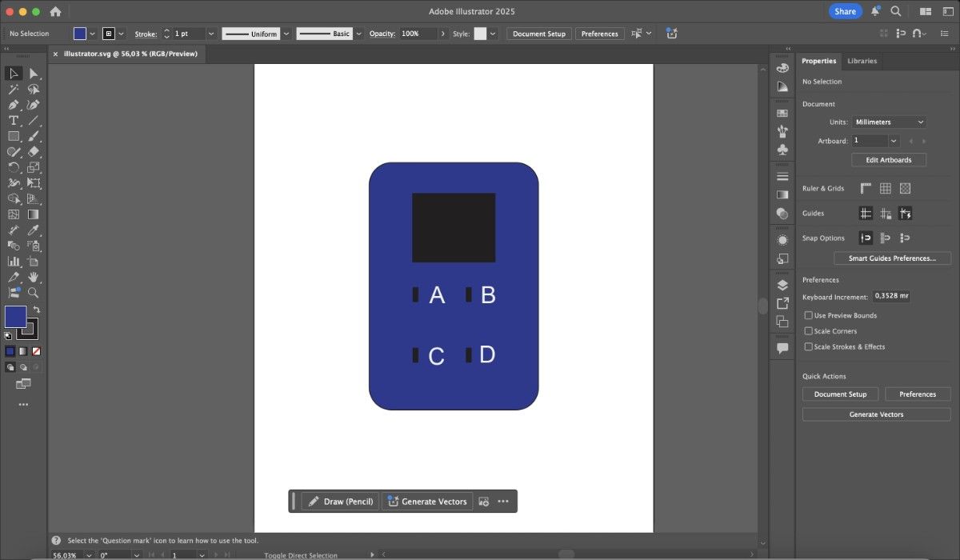
Task: Open the Units dropdown showing Millimeters
Action: [x=889, y=122]
